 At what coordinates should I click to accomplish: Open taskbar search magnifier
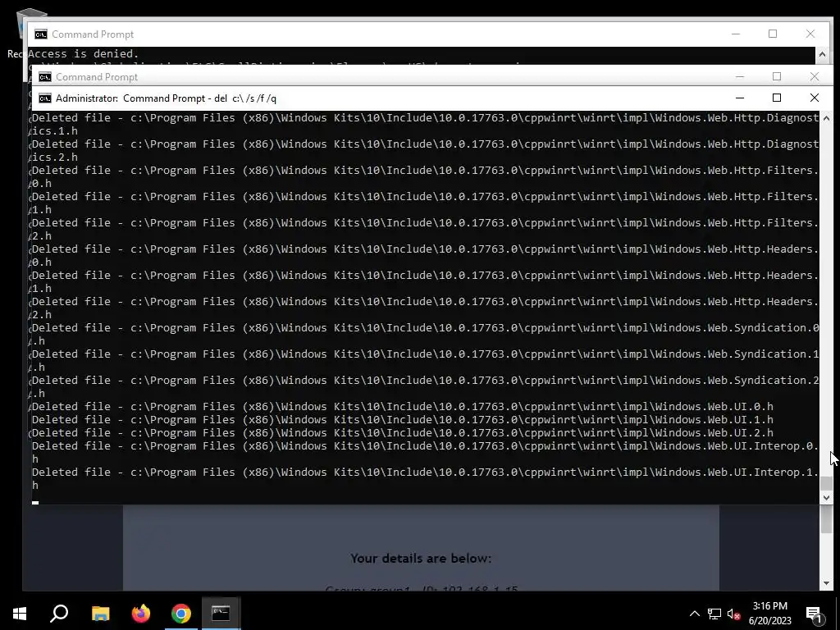(59, 613)
